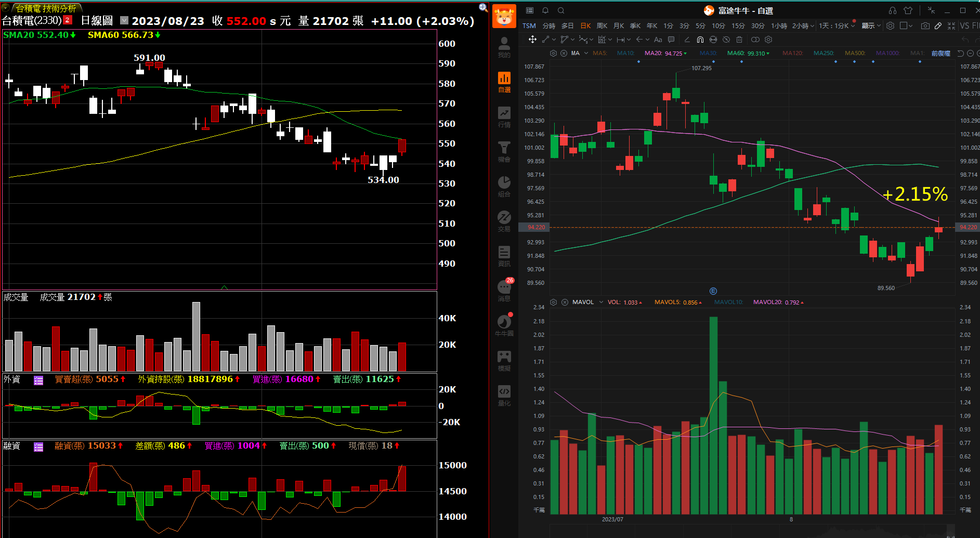Open the 牛牛圈 community sidebar icon
The width and height of the screenshot is (980, 538).
(x=504, y=325)
